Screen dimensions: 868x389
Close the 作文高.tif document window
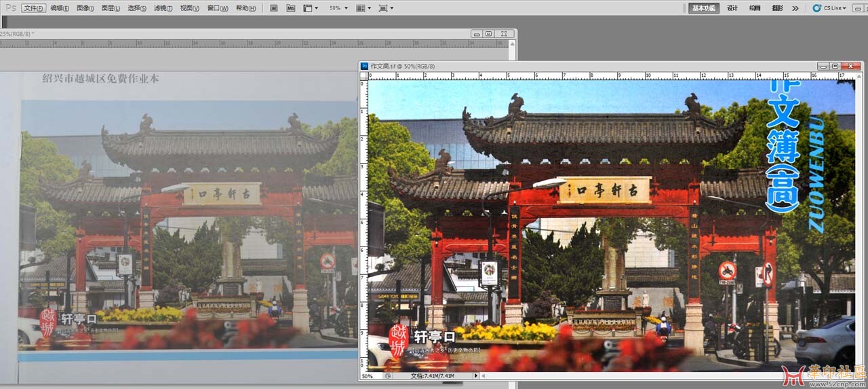click(850, 66)
